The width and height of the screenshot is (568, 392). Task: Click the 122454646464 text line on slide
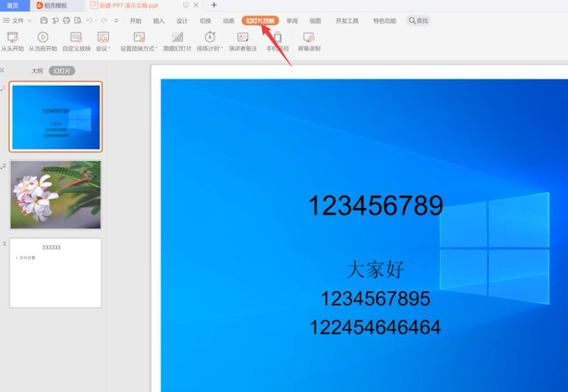(375, 327)
